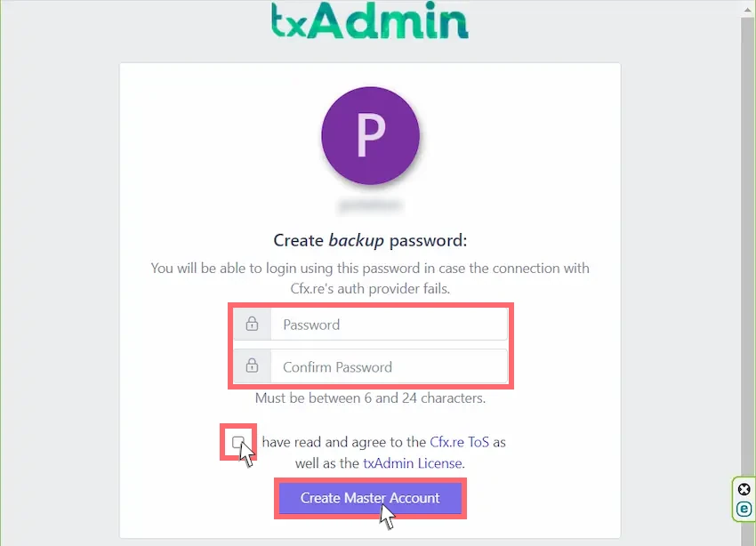Click the Cfx.re auth provider description text

point(370,278)
